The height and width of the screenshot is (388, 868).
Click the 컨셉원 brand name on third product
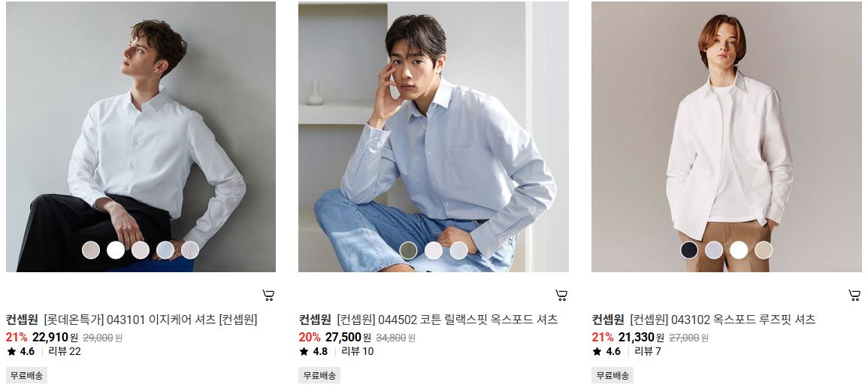tap(608, 320)
